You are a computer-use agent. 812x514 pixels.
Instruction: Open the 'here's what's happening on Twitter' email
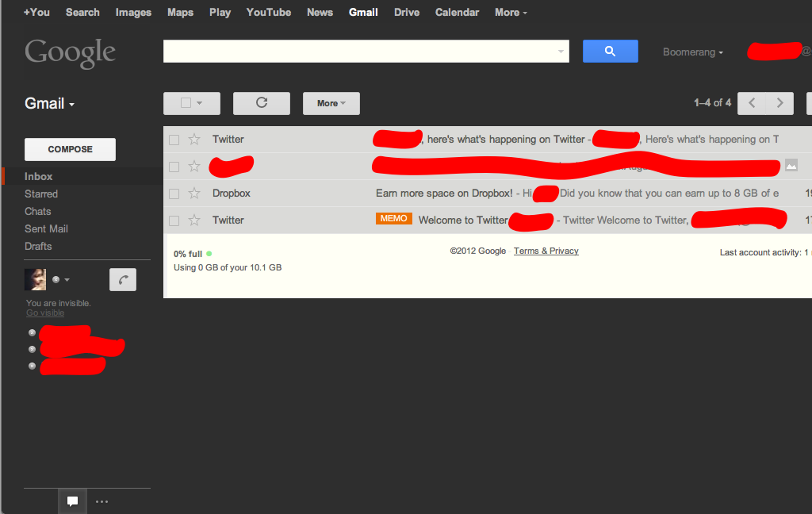pyautogui.click(x=488, y=140)
